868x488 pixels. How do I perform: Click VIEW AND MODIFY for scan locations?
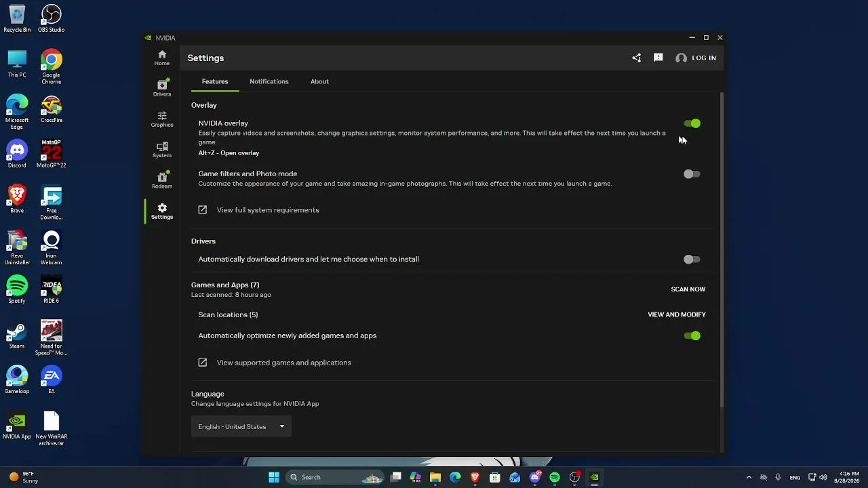(677, 314)
